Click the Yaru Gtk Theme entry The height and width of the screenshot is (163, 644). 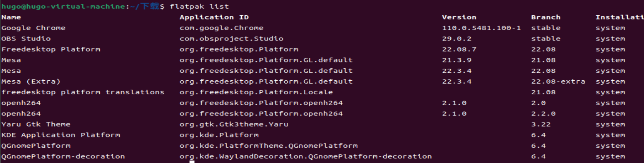point(36,125)
